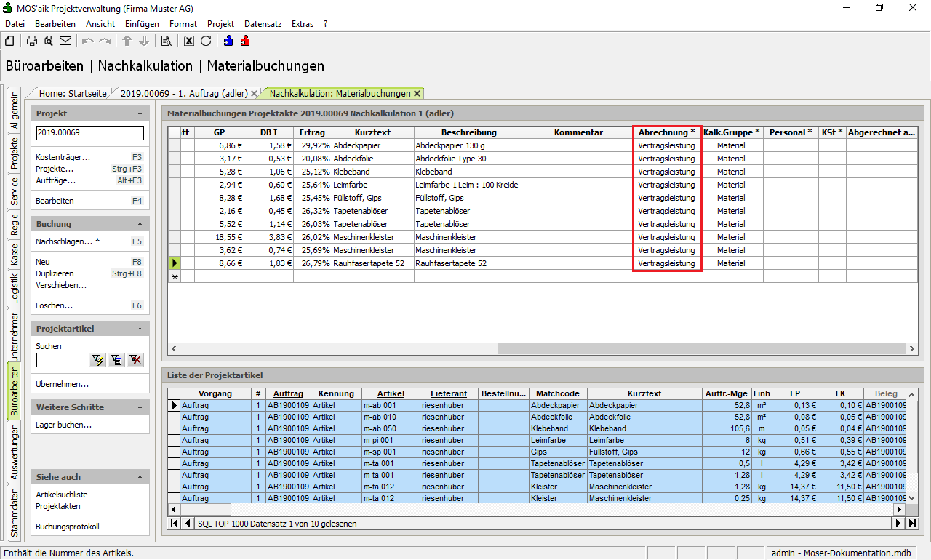Click the new document icon in the toolbar
This screenshot has width=931, height=560.
9,41
